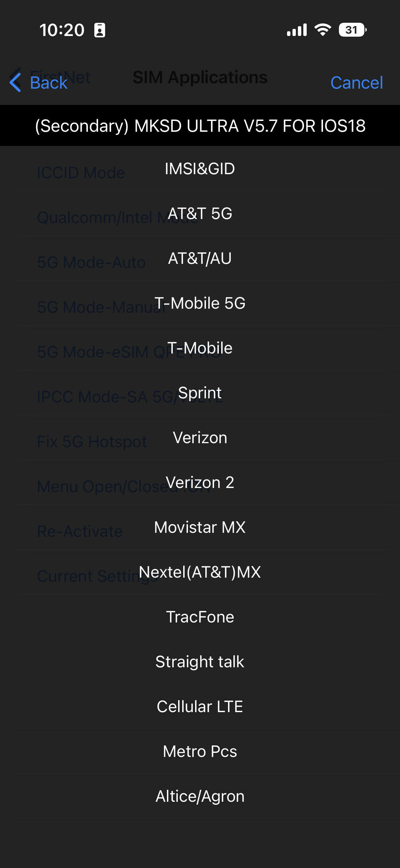
Task: Select AT&T/AU from list
Action: pyautogui.click(x=200, y=258)
